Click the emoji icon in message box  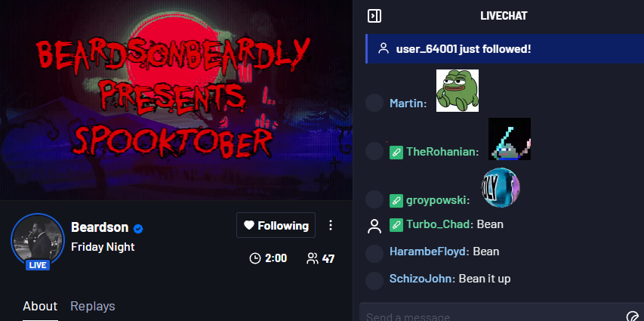click(633, 316)
